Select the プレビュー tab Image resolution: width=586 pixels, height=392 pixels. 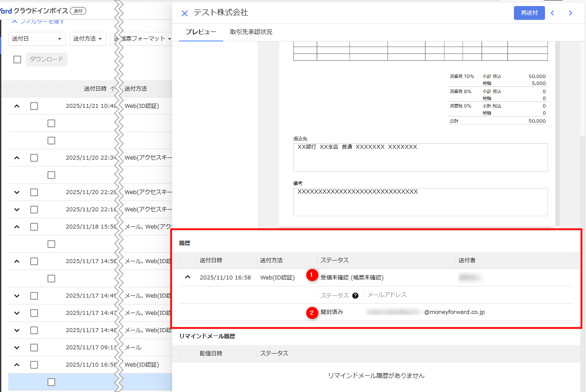point(201,32)
